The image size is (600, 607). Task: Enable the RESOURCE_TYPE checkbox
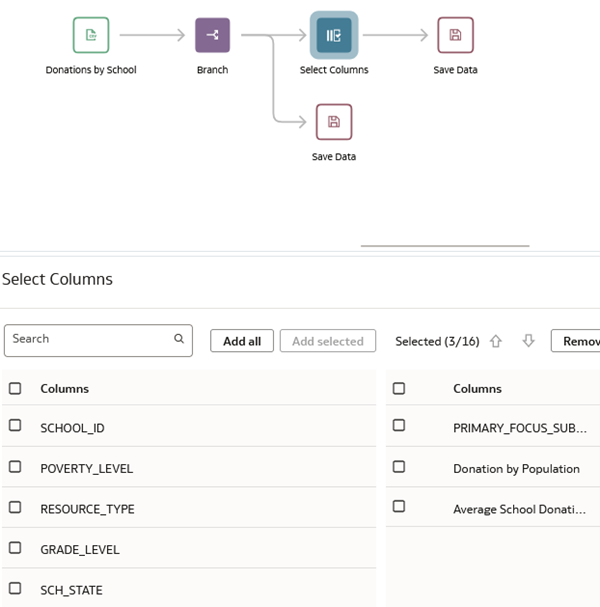tap(15, 508)
